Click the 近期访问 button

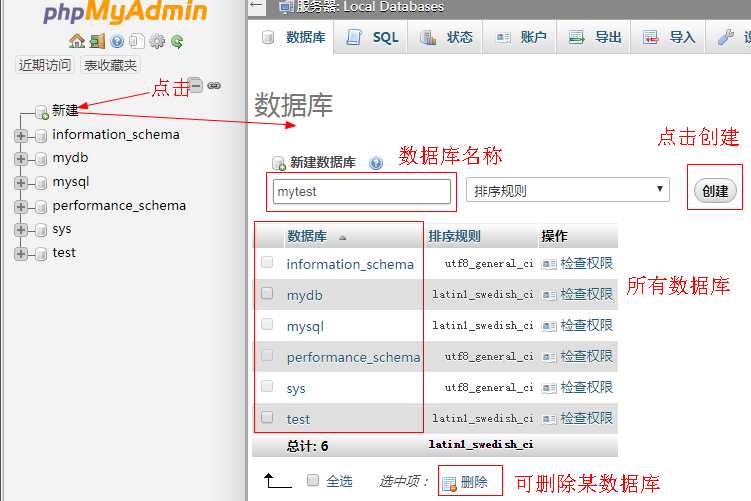click(45, 65)
